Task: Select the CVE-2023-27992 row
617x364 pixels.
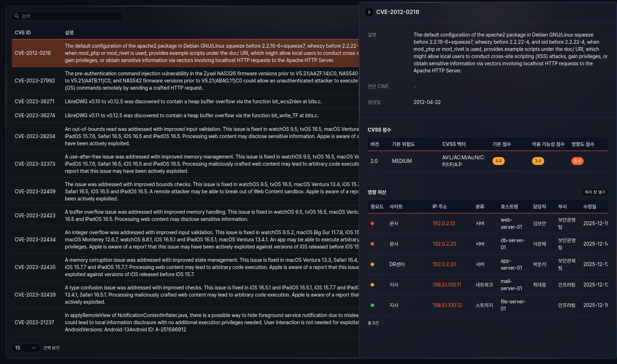Action: (x=35, y=81)
